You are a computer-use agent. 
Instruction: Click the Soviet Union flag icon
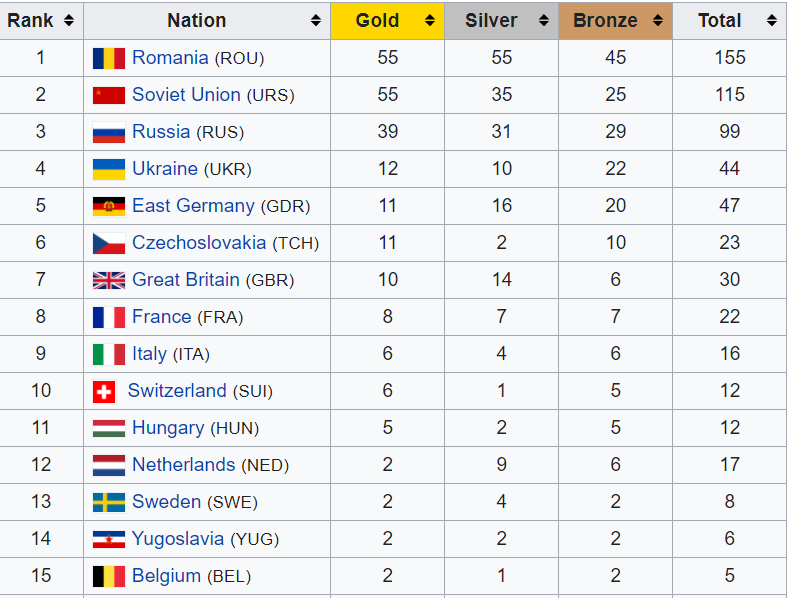coord(109,95)
